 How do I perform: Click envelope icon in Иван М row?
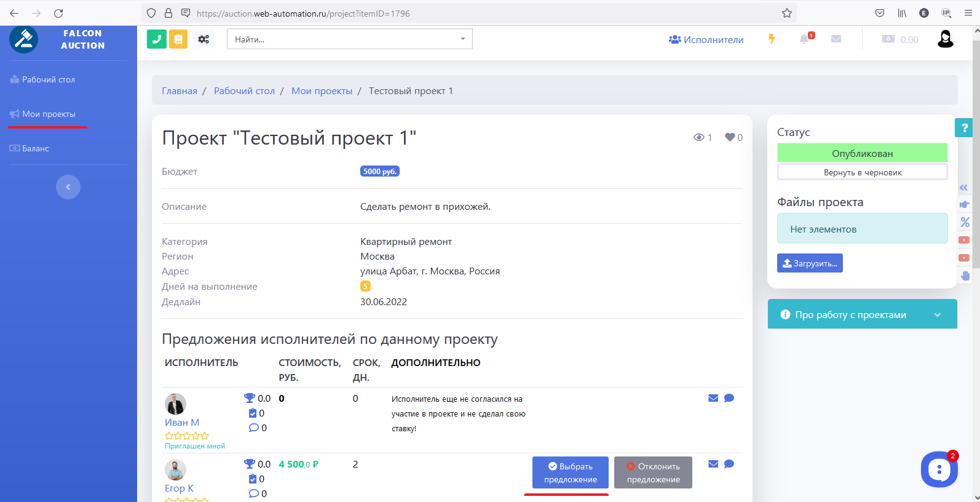pyautogui.click(x=713, y=398)
